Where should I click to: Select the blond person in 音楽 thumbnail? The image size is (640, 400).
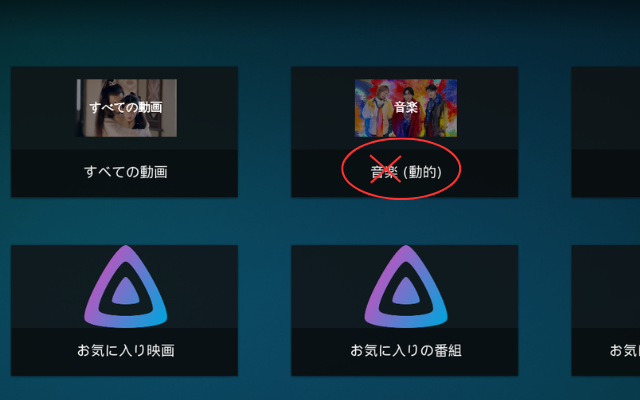pyautogui.click(x=378, y=109)
